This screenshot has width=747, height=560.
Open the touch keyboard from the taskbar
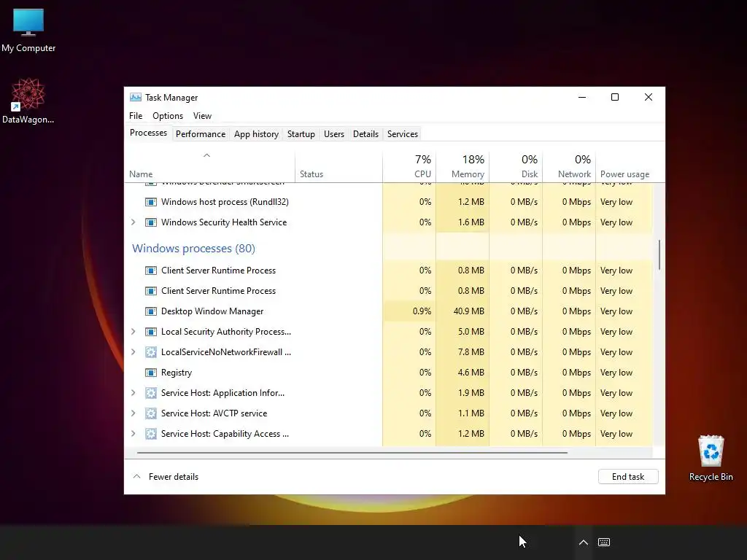[603, 542]
